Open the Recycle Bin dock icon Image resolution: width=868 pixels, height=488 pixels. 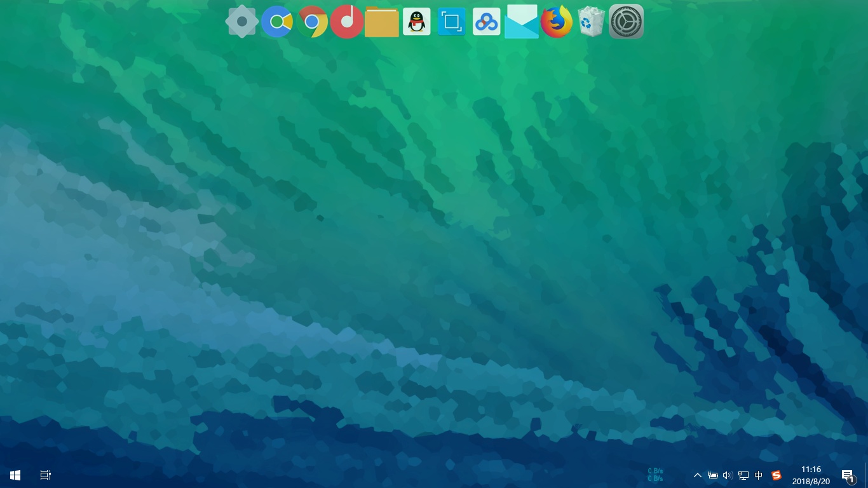(592, 22)
